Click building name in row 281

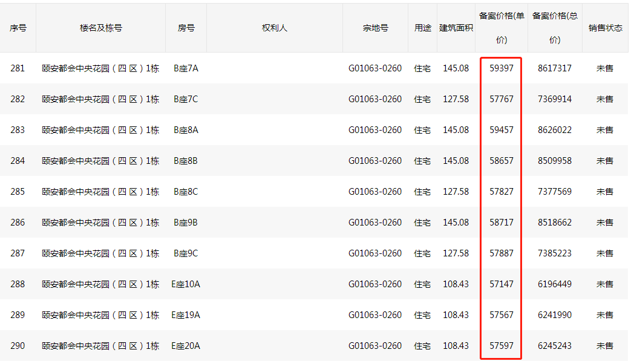[x=100, y=68]
